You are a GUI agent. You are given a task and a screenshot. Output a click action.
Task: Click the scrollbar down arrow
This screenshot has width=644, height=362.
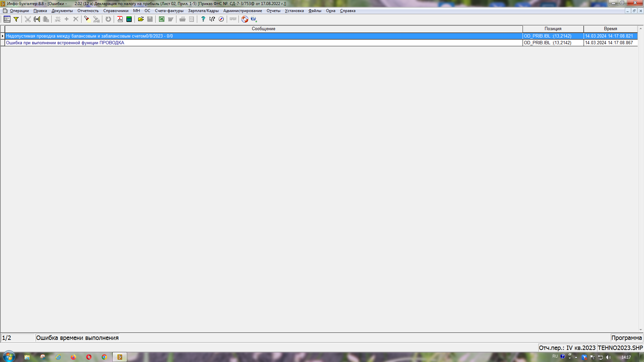(641, 330)
